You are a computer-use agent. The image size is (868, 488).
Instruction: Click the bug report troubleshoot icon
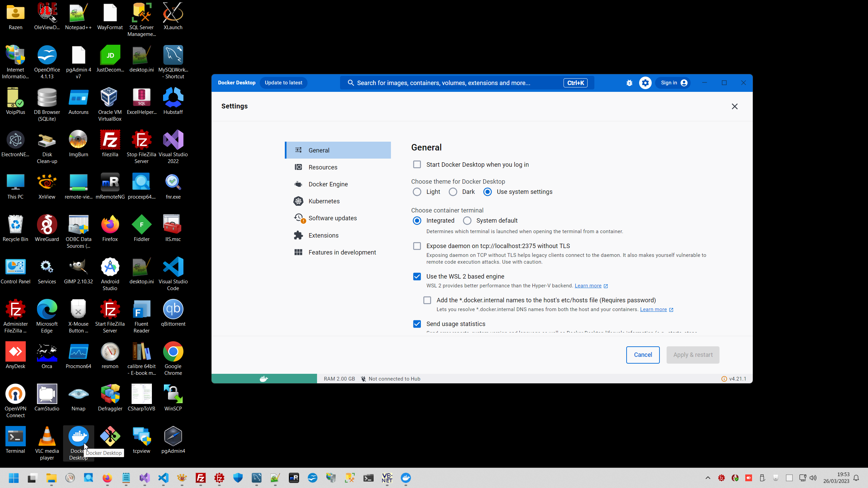(x=629, y=83)
